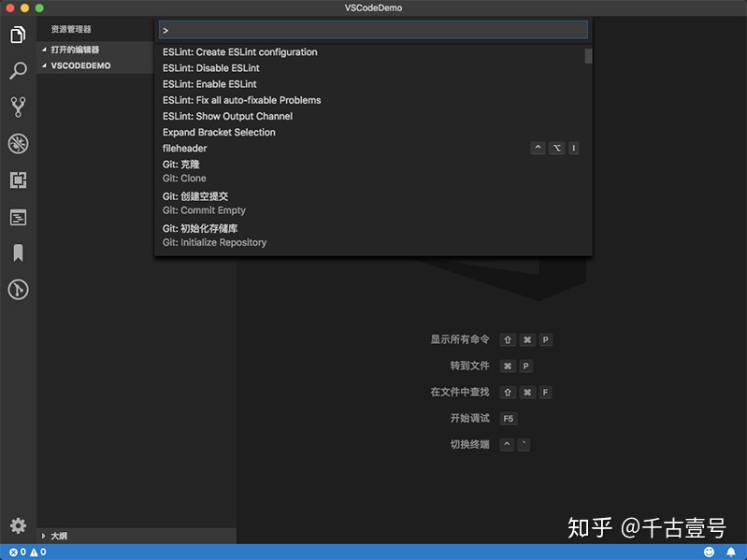Click the warnings triangle in status bar
Image resolution: width=747 pixels, height=560 pixels.
pos(34,552)
